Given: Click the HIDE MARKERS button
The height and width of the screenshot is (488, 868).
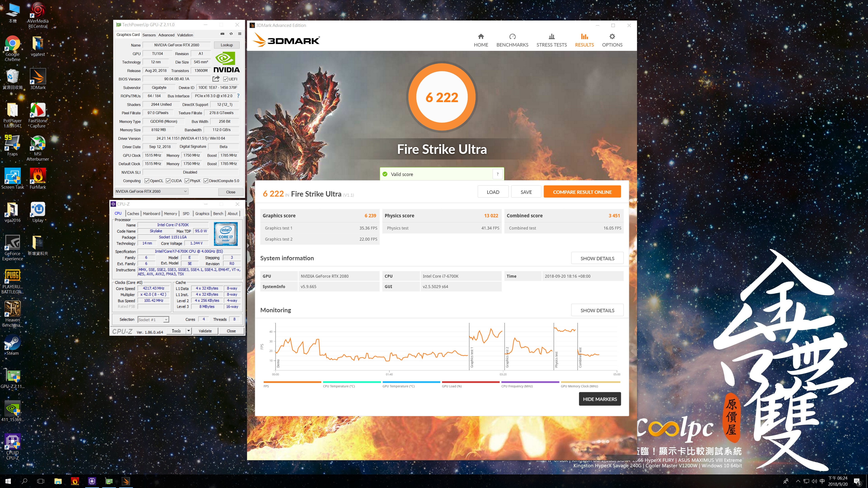Looking at the screenshot, I should point(600,399).
